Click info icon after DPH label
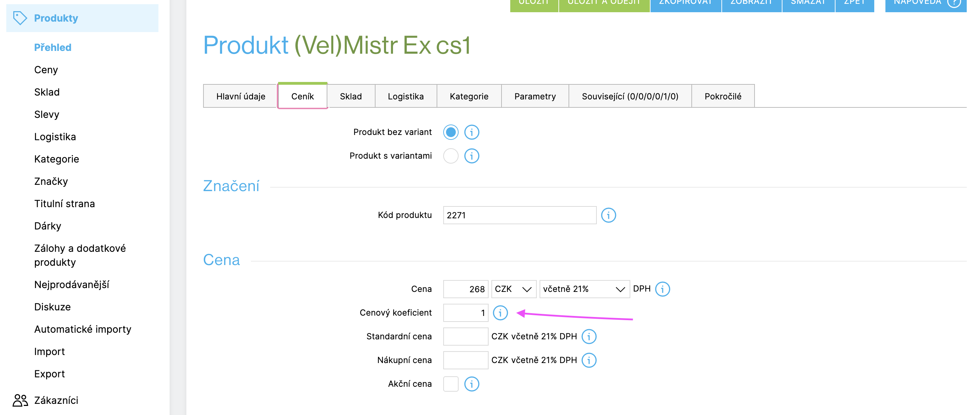The image size is (980, 415). (662, 289)
